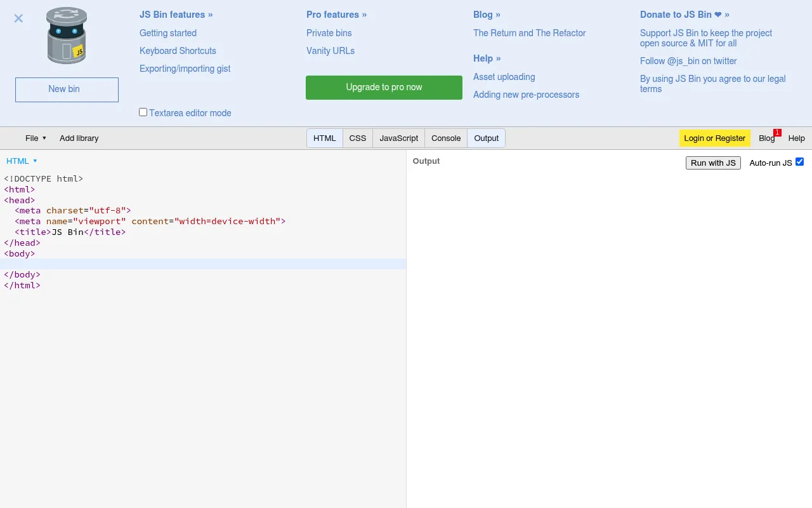
Task: Toggle the HTML panel tab
Action: click(325, 138)
